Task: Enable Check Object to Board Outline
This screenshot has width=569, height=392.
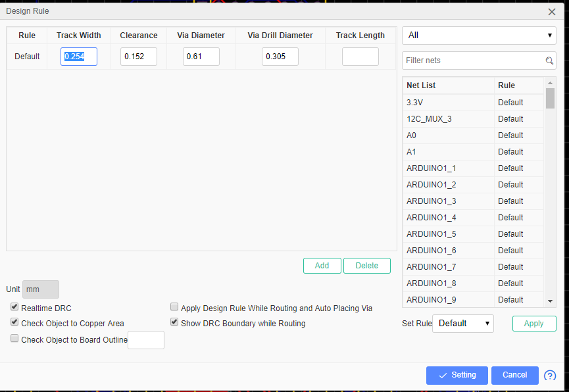Action: coord(14,338)
